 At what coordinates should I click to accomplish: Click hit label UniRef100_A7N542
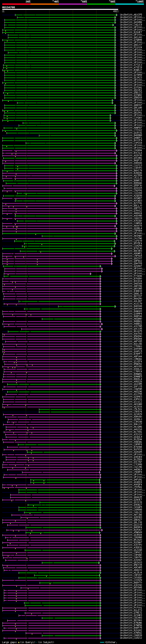[x=131, y=633]
